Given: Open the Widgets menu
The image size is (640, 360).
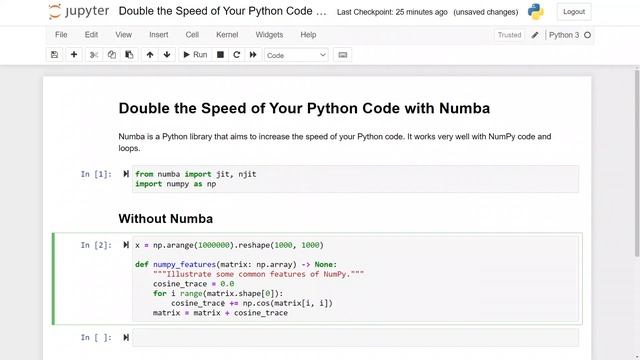Looking at the screenshot, I should click(269, 35).
